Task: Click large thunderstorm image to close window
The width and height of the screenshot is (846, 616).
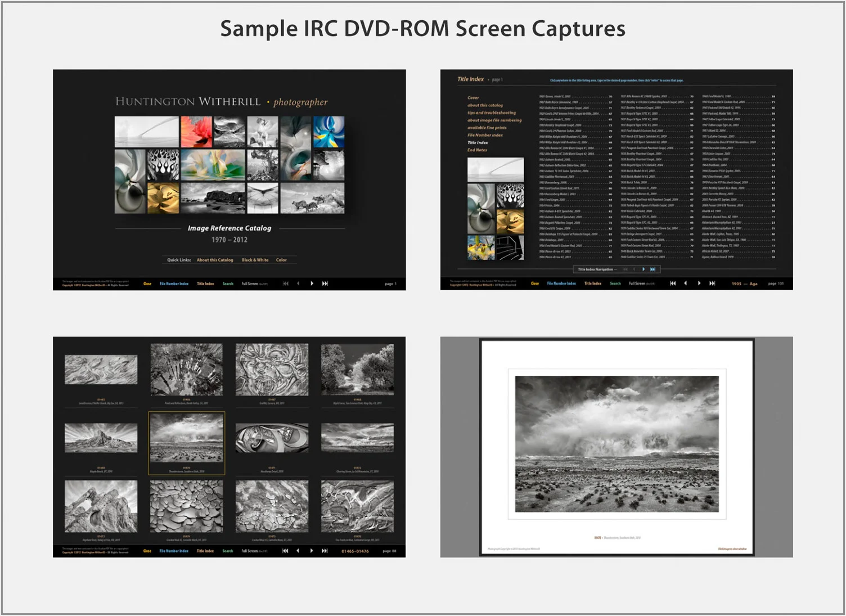Action: [x=616, y=444]
